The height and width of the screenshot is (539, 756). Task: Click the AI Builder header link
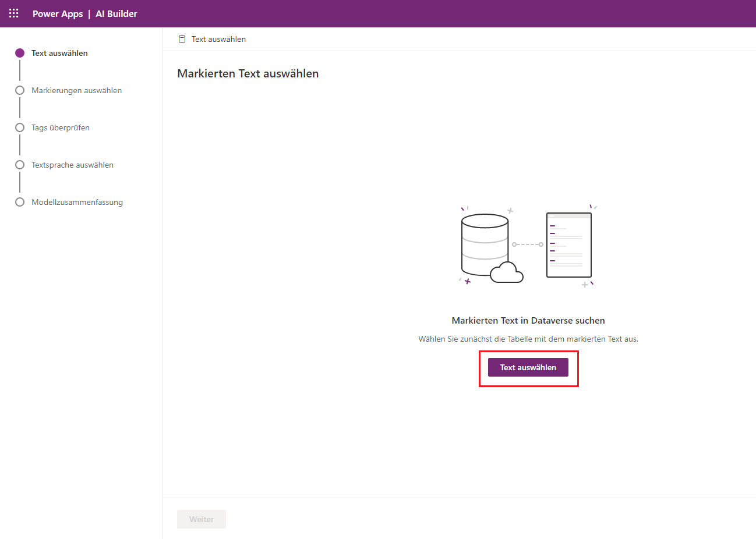coord(116,14)
